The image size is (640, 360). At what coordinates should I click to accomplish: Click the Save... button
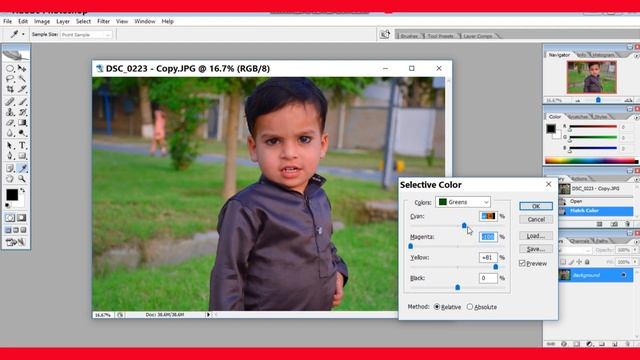536,249
